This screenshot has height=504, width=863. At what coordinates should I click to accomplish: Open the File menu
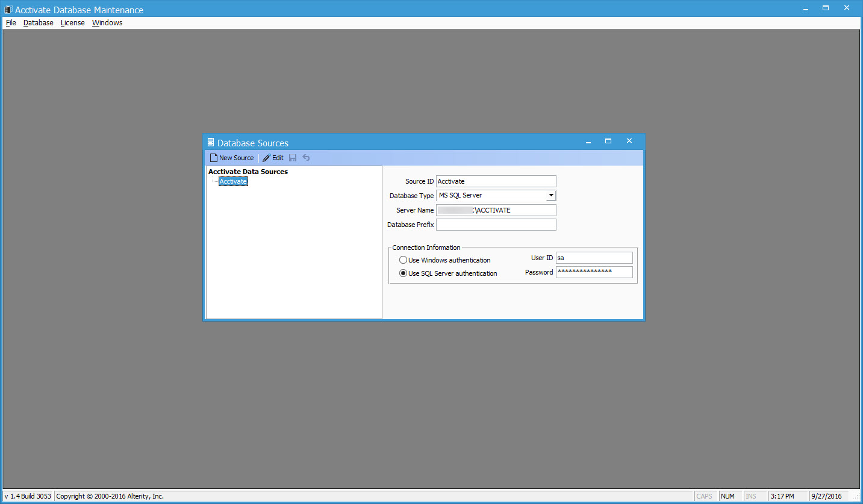[x=11, y=23]
